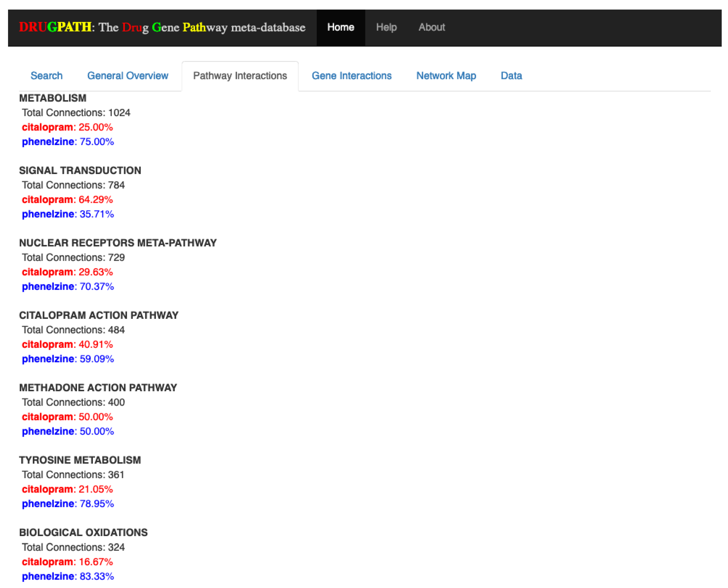
Task: Click the BIOLOGICAL OXIDATIONS heading
Action: (83, 532)
